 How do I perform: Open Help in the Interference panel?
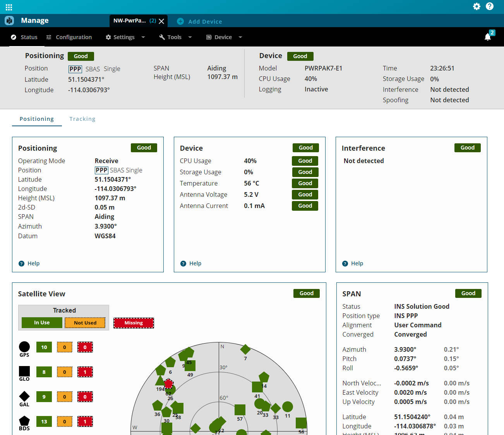coord(353,263)
